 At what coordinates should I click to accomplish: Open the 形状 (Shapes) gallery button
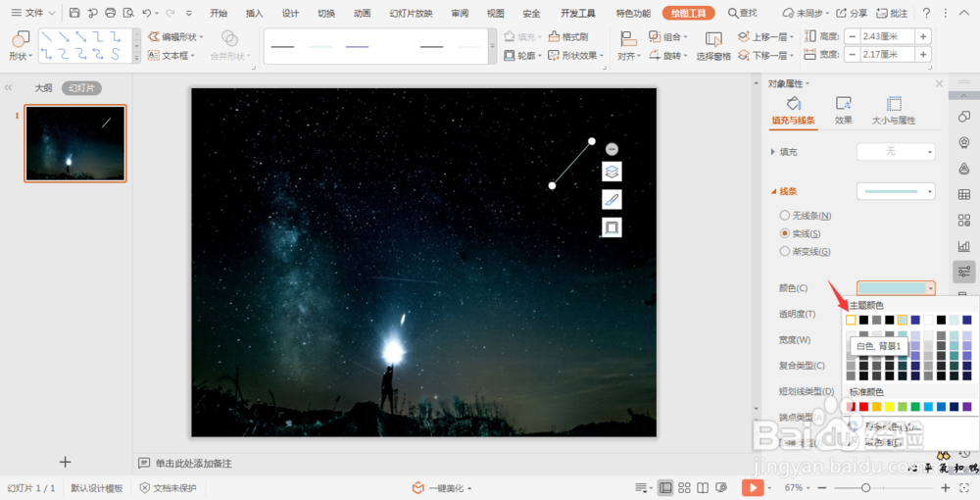click(21, 46)
